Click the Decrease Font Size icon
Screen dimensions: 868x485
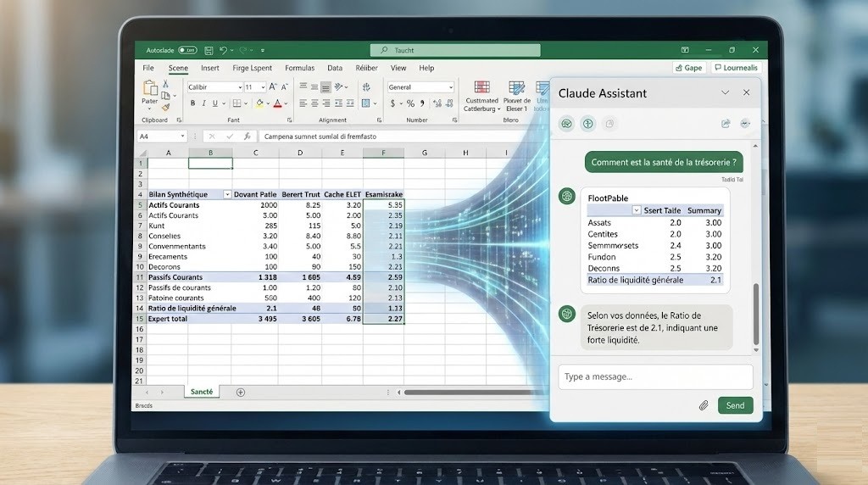[285, 87]
